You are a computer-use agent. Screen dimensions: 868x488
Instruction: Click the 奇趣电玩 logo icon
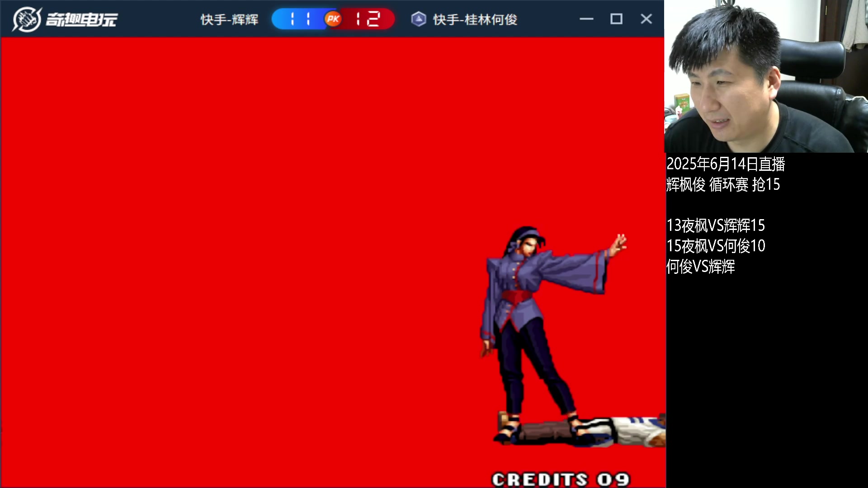click(x=27, y=19)
